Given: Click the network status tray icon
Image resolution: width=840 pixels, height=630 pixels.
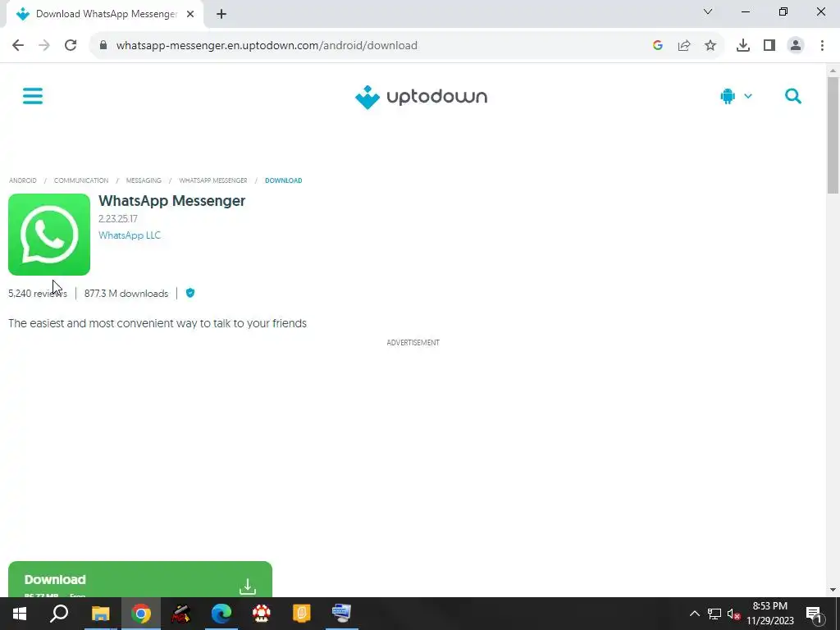Looking at the screenshot, I should pos(714,614).
